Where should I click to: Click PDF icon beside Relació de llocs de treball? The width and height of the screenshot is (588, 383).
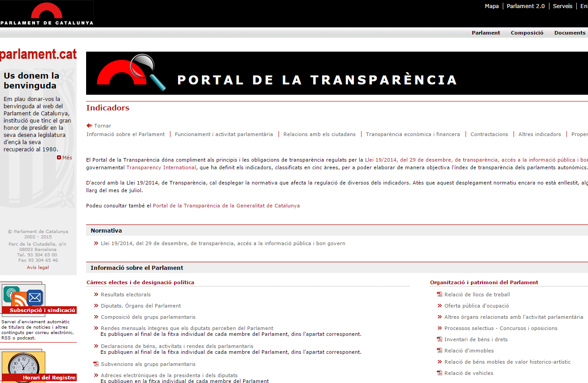click(440, 295)
